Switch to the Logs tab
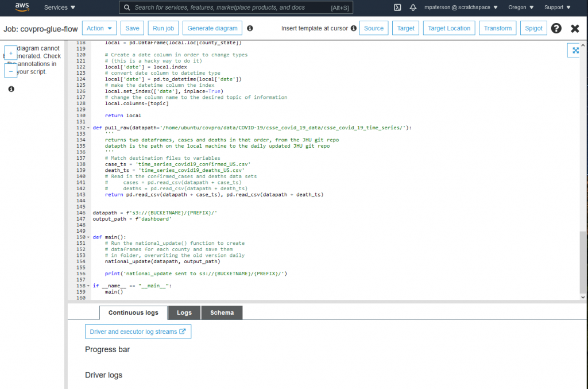Viewport: 588px width, 389px height. coord(184,313)
